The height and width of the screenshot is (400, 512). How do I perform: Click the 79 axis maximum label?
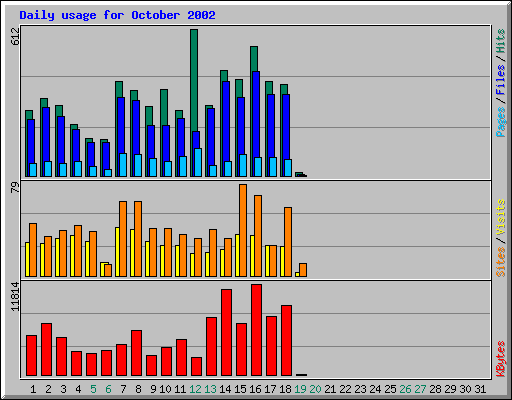tap(15, 188)
